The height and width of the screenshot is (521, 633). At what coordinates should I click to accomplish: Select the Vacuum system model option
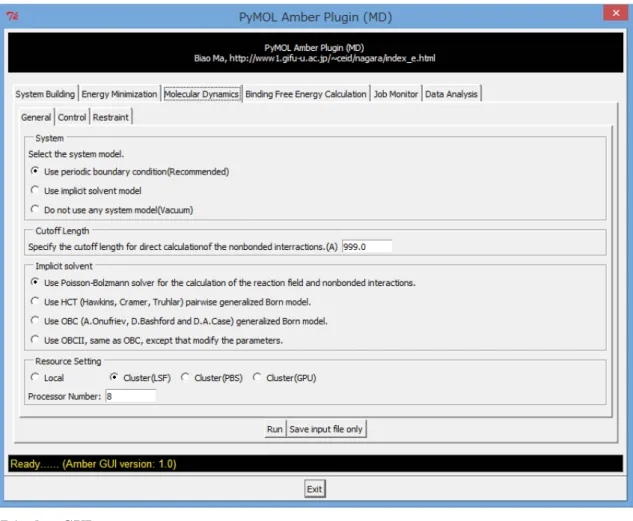coord(112,210)
